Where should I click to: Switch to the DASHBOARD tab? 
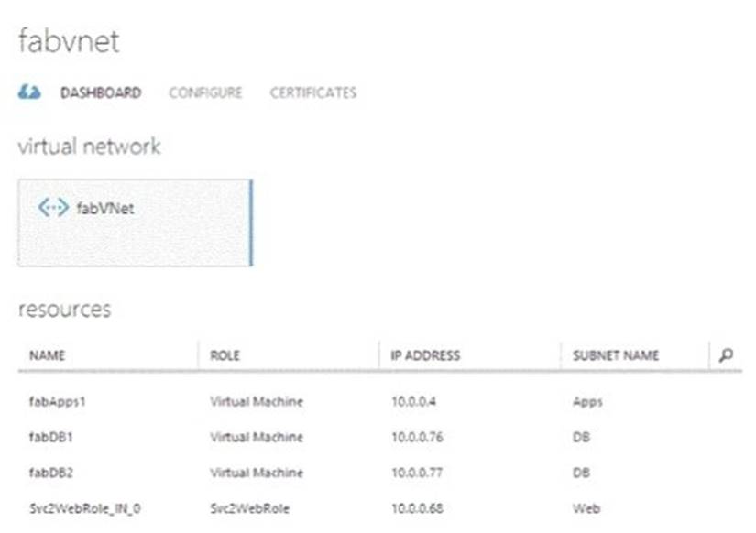[101, 92]
